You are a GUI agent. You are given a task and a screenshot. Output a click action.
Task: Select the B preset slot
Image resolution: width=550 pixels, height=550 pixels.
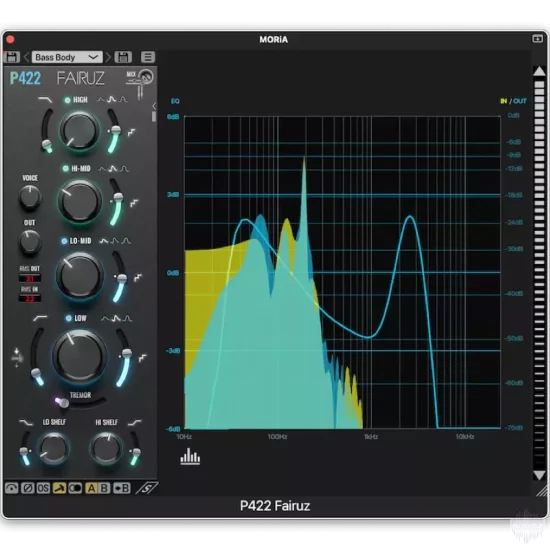pos(104,488)
